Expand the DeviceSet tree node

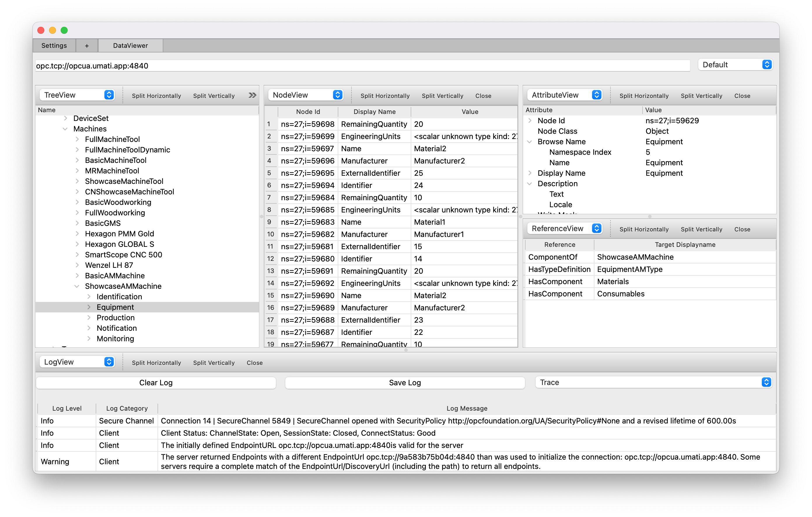pos(65,118)
